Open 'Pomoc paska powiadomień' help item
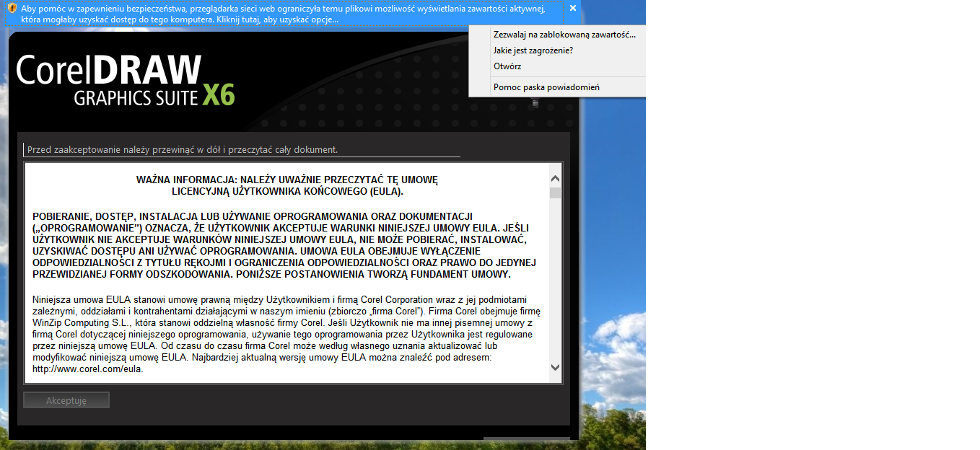The image size is (980, 450). (546, 87)
